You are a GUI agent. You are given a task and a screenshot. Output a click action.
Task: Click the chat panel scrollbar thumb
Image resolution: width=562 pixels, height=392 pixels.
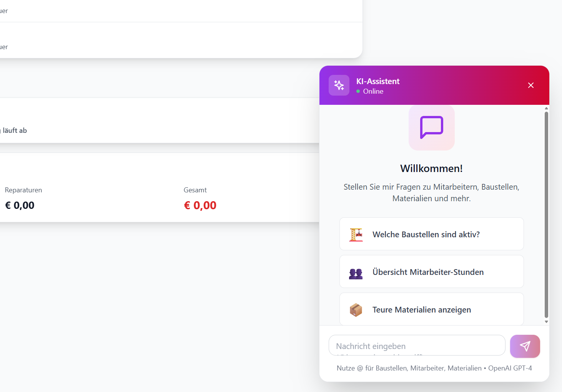546,215
